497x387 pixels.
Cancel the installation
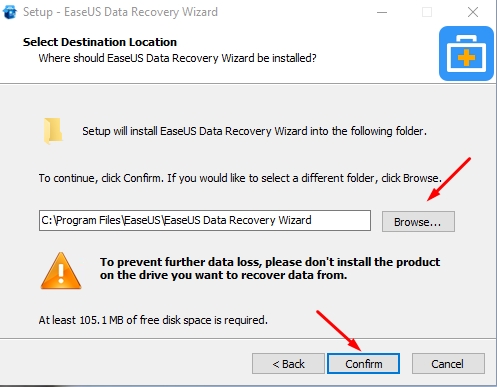click(x=448, y=364)
